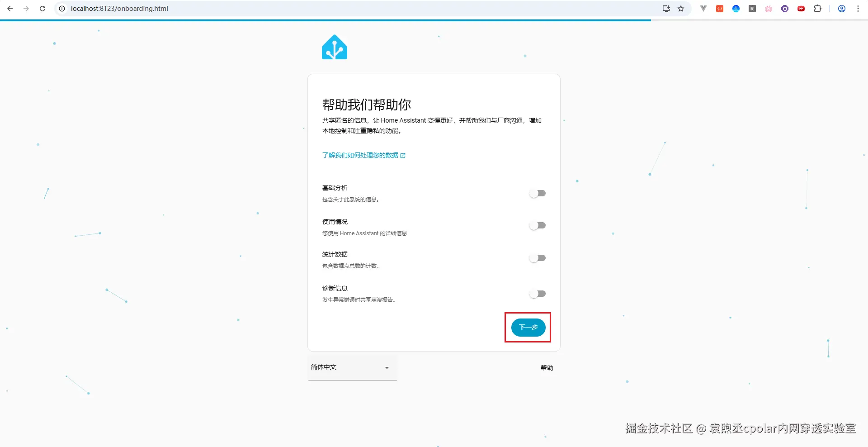Viewport: 868px width, 447px height.
Task: Open the red fast-forward extension
Action: tap(801, 9)
